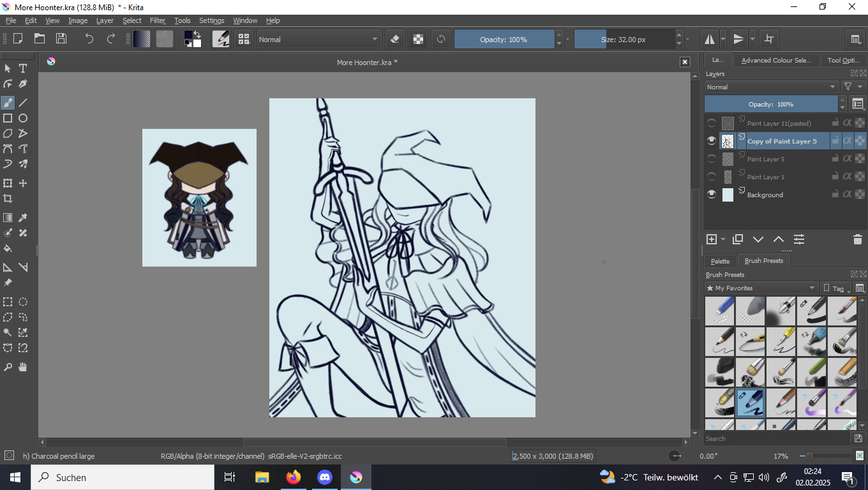The width and height of the screenshot is (868, 490).
Task: Select the Rectangular Selection tool
Action: pos(8,302)
